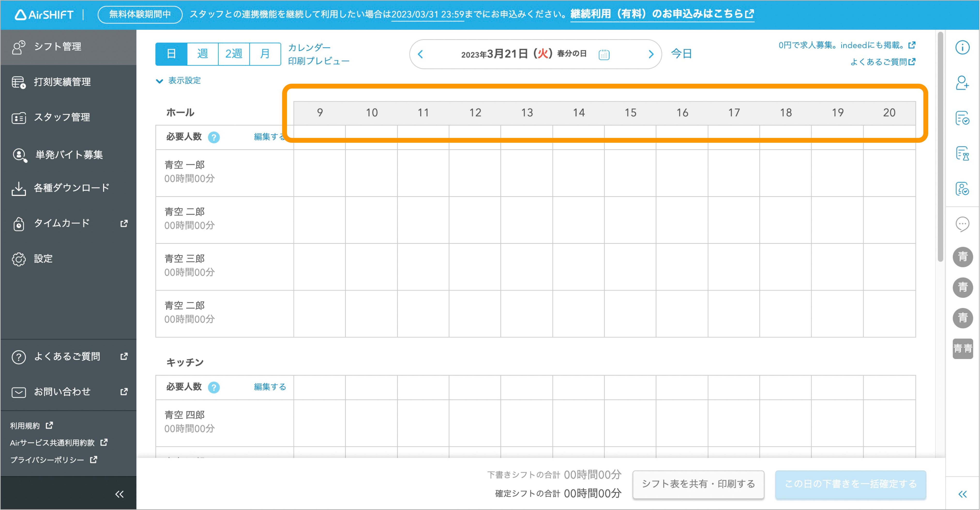Image resolution: width=980 pixels, height=510 pixels.
Task: Select 青空 三郎 staff row
Action: pos(225,267)
